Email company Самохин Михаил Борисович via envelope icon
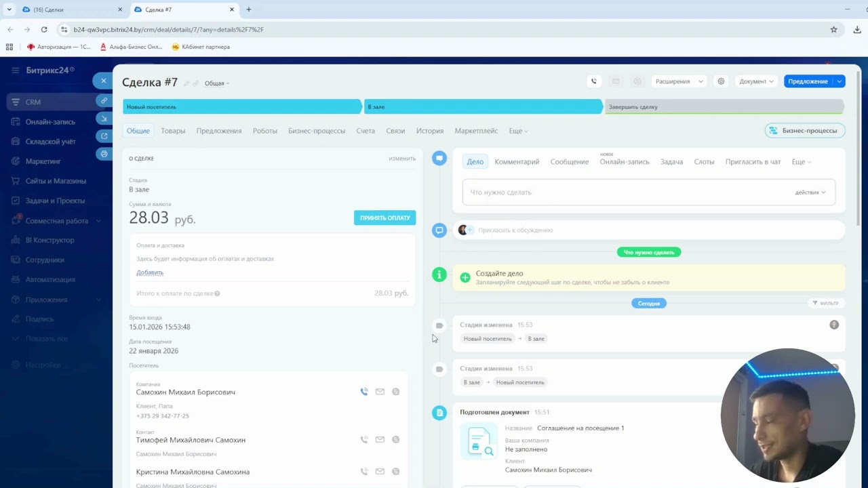Image resolution: width=868 pixels, height=488 pixels. click(380, 392)
